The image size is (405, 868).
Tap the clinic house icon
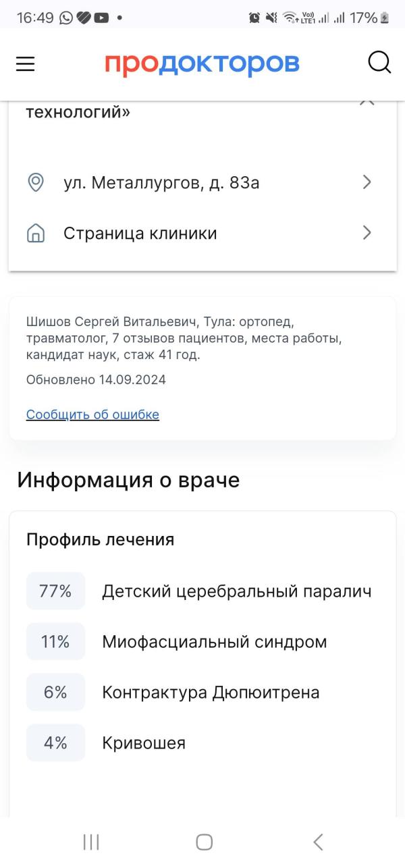pyautogui.click(x=35, y=234)
